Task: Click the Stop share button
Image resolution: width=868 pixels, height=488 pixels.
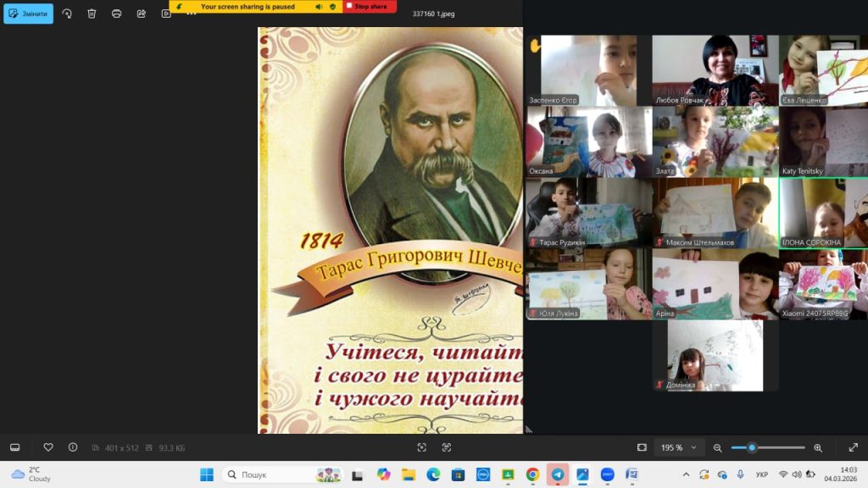Action: (370, 6)
